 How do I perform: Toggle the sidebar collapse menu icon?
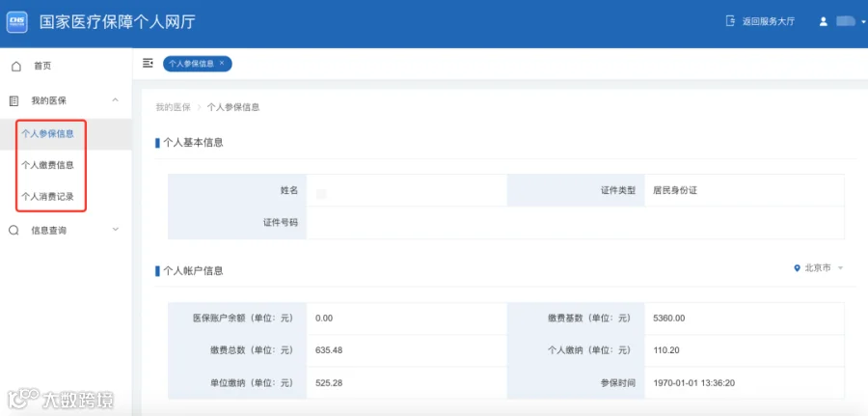click(x=148, y=63)
